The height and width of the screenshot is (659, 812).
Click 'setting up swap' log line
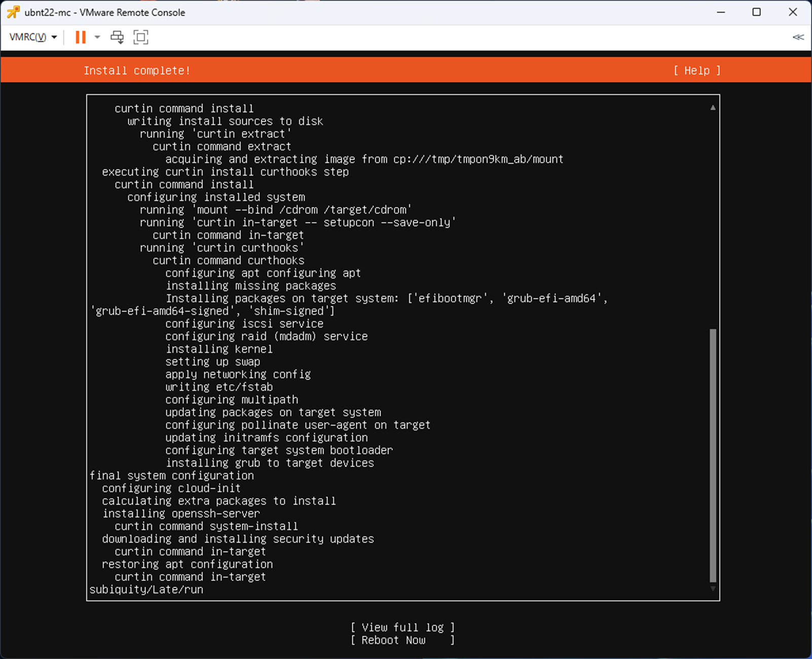(213, 362)
